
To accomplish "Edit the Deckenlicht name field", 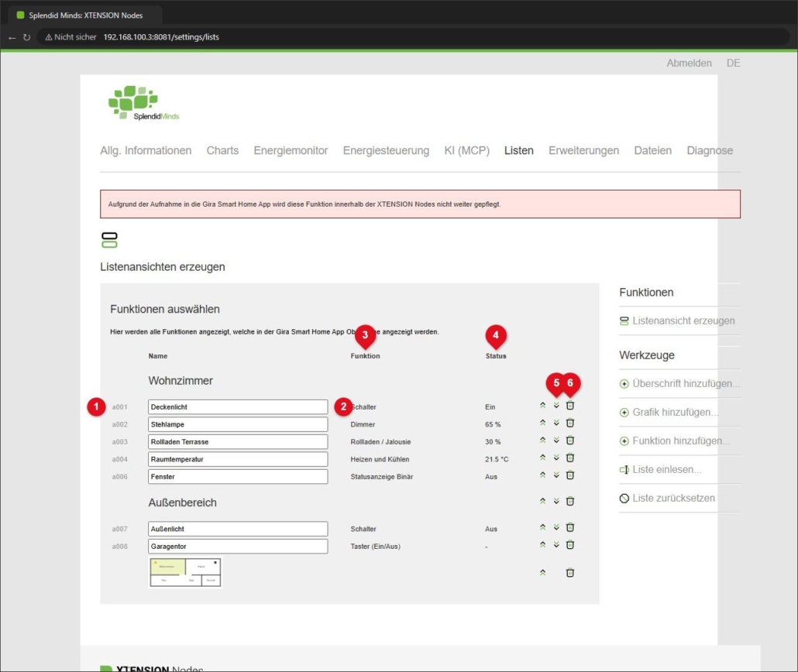I will click(238, 407).
